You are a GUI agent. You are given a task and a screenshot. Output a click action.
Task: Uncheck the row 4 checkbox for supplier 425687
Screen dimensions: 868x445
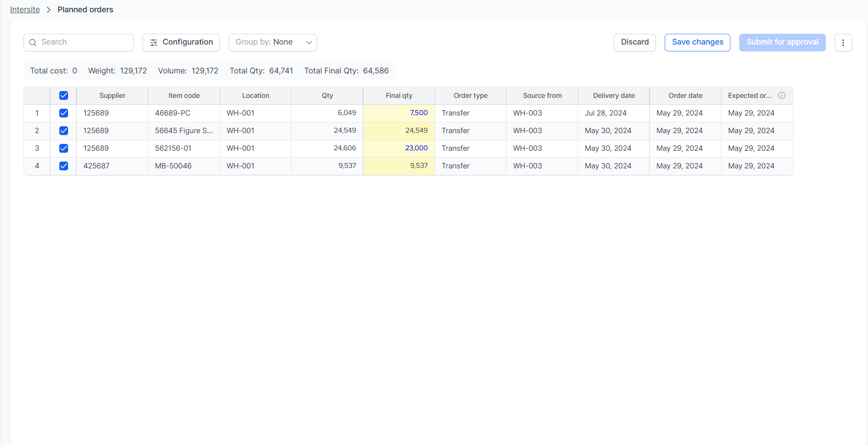tap(64, 166)
